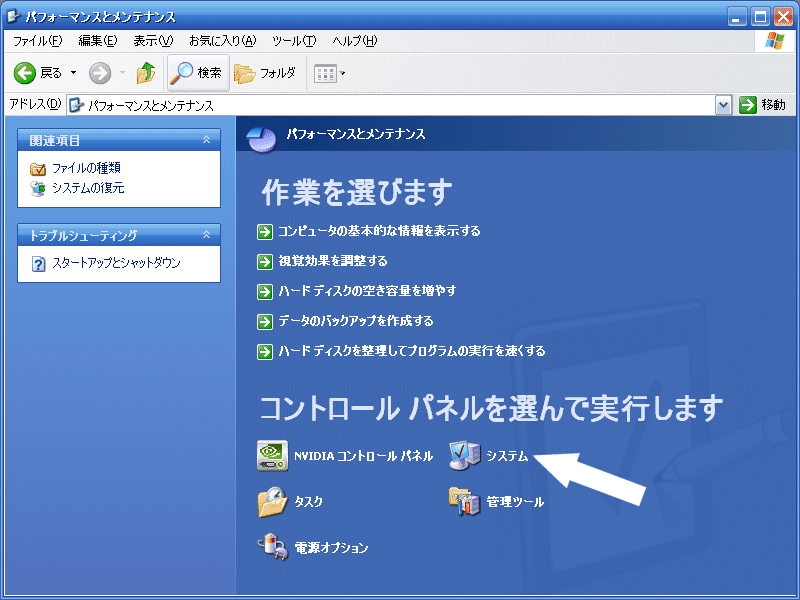Click the arrow icon beside コンピュータの基本的な情報を表示する
The width and height of the screenshot is (800, 600).
pyautogui.click(x=265, y=232)
